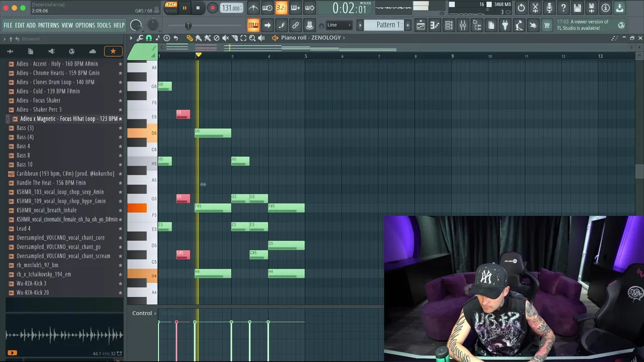Toggle the metronome icon
The width and height of the screenshot is (644, 362).
point(254,8)
